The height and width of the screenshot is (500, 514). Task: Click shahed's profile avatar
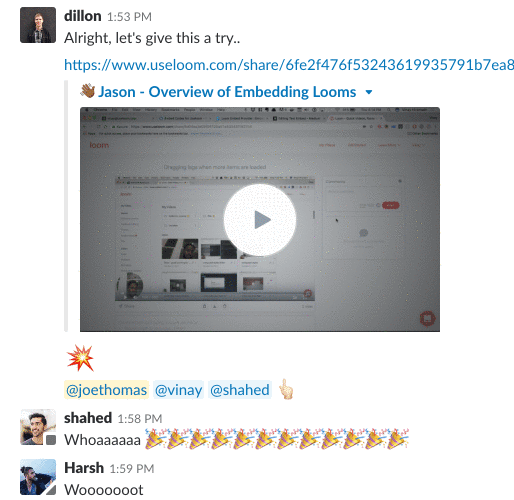click(x=38, y=427)
